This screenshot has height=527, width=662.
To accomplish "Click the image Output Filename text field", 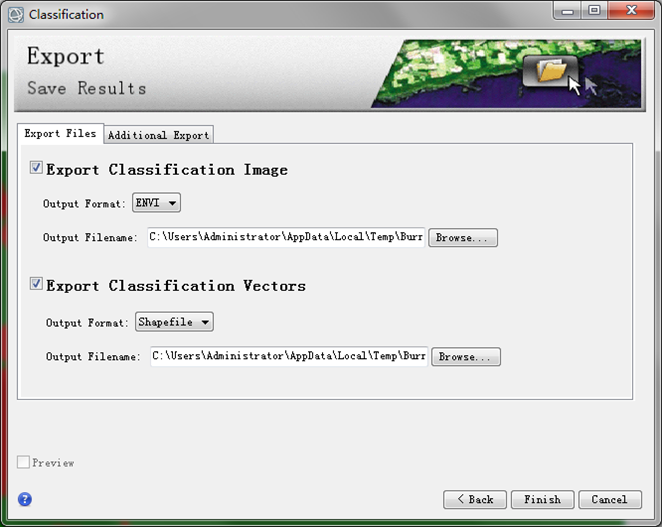I will click(x=286, y=237).
